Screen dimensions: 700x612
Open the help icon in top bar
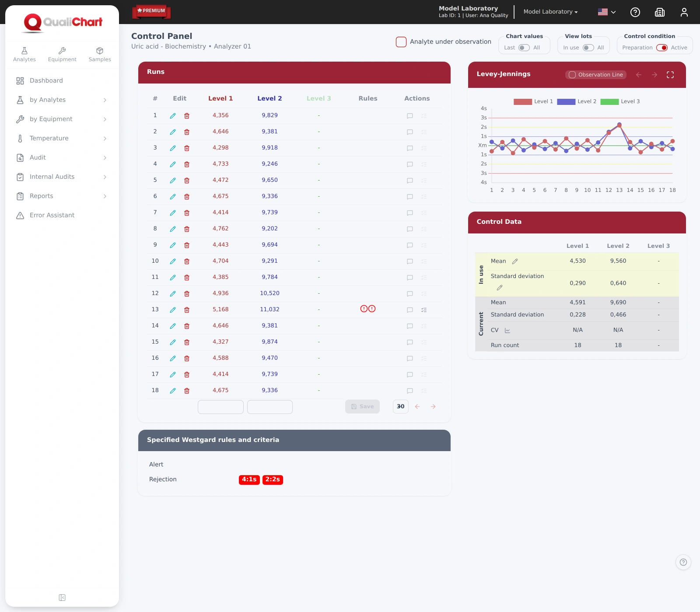[635, 12]
